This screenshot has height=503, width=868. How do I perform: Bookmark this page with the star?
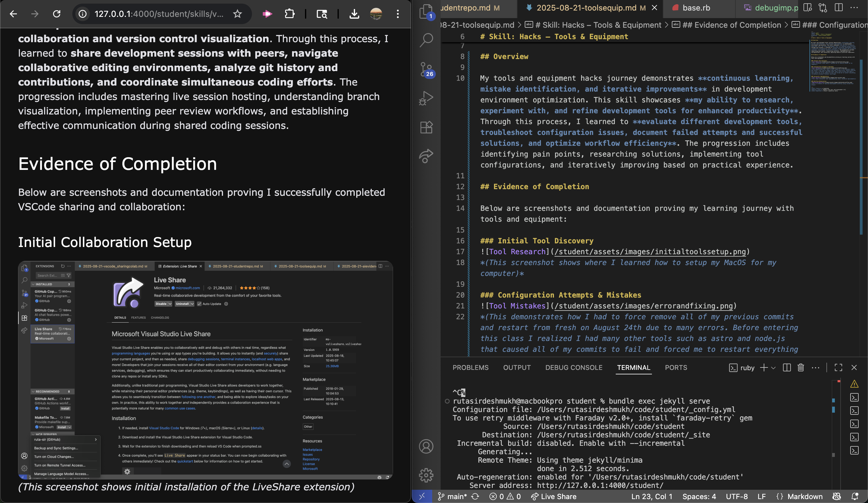[x=237, y=14]
